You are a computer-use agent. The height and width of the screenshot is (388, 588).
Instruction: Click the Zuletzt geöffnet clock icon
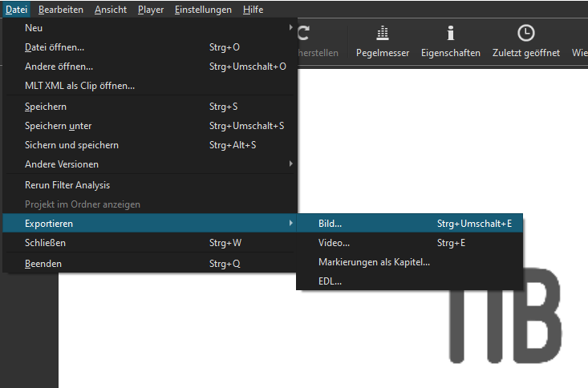point(525,34)
